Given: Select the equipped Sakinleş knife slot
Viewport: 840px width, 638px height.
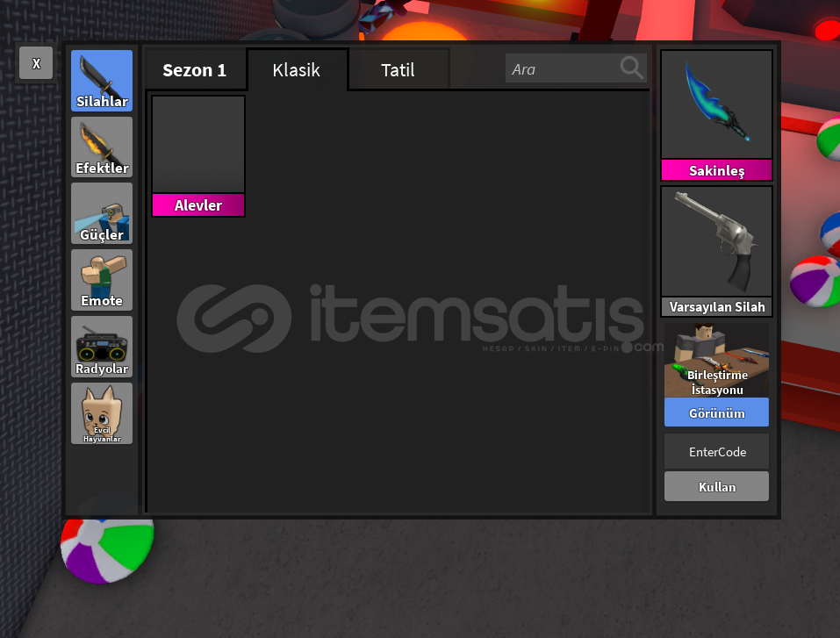Looking at the screenshot, I should pyautogui.click(x=717, y=116).
